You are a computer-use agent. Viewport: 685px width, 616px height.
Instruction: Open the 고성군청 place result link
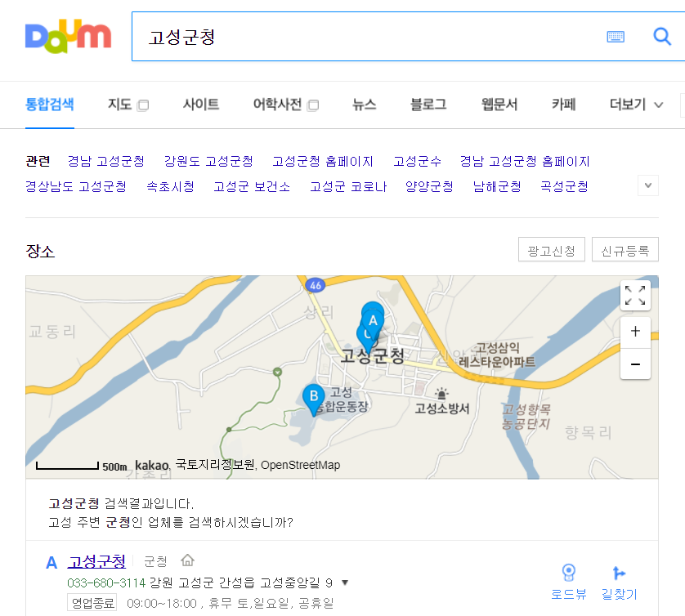tap(96, 561)
